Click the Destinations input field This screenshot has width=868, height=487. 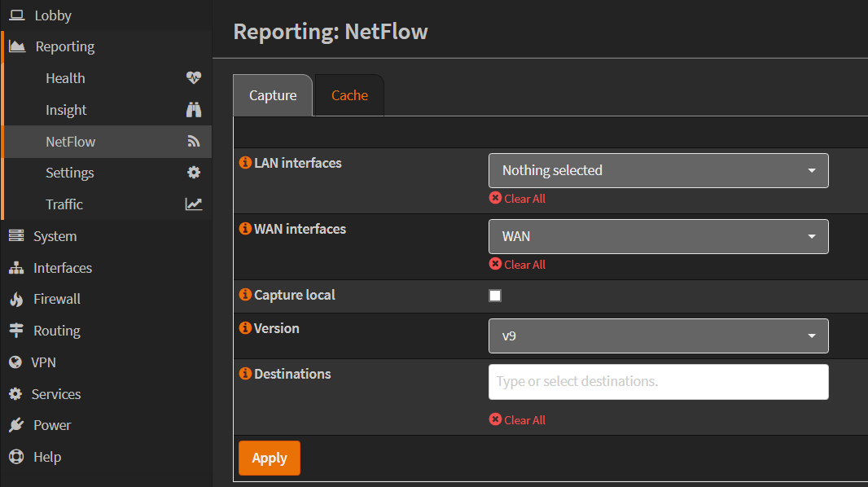tap(658, 381)
